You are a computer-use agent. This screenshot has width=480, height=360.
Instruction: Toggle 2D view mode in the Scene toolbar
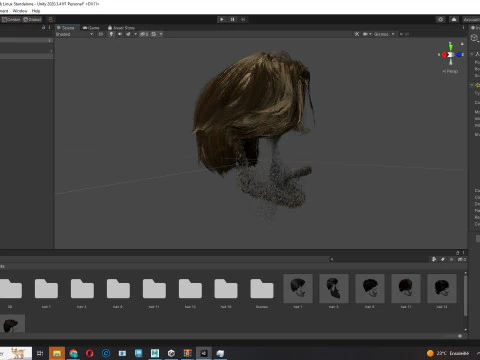[x=101, y=34]
